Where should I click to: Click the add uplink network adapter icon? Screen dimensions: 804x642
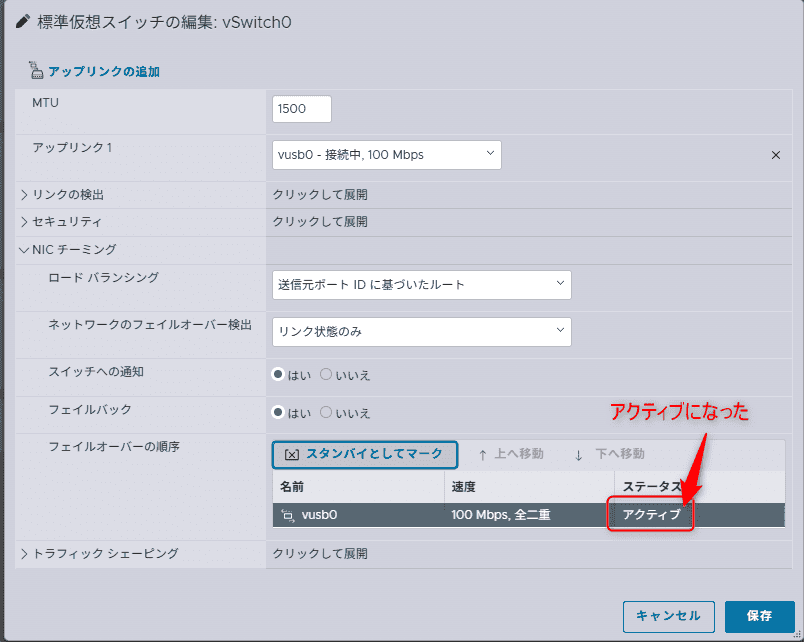(x=35, y=70)
